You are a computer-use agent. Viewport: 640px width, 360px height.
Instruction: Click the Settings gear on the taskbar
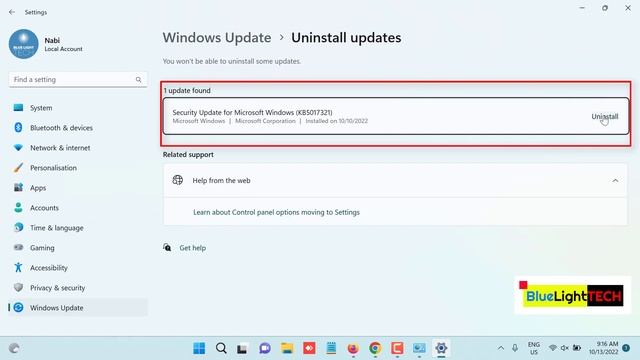point(441,348)
